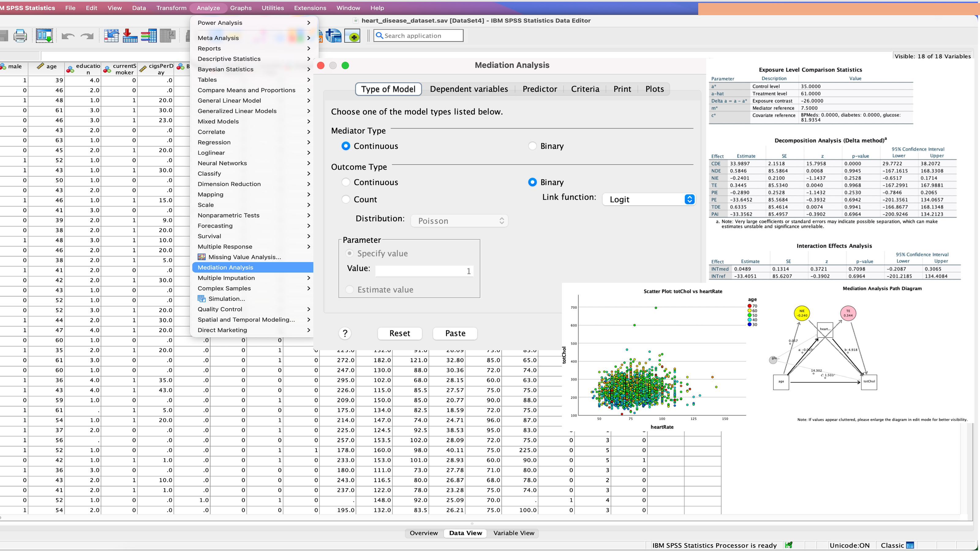This screenshot has height=551, width=980.
Task: Switch to the Predictor tab
Action: pyautogui.click(x=539, y=89)
